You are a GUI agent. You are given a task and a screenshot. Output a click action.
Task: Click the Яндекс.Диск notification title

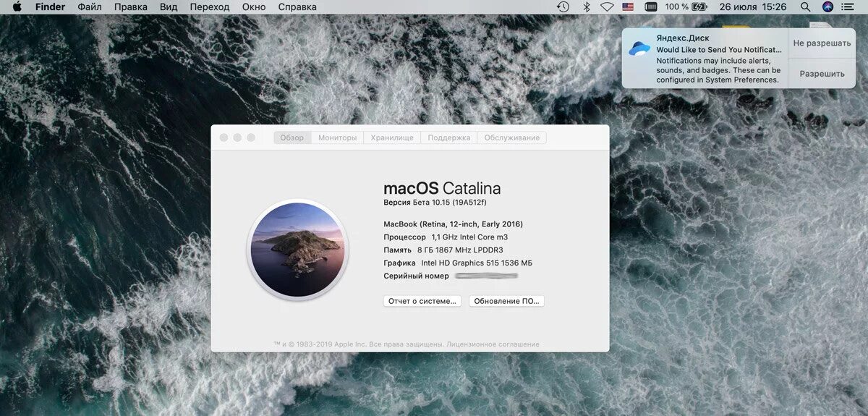coord(683,38)
